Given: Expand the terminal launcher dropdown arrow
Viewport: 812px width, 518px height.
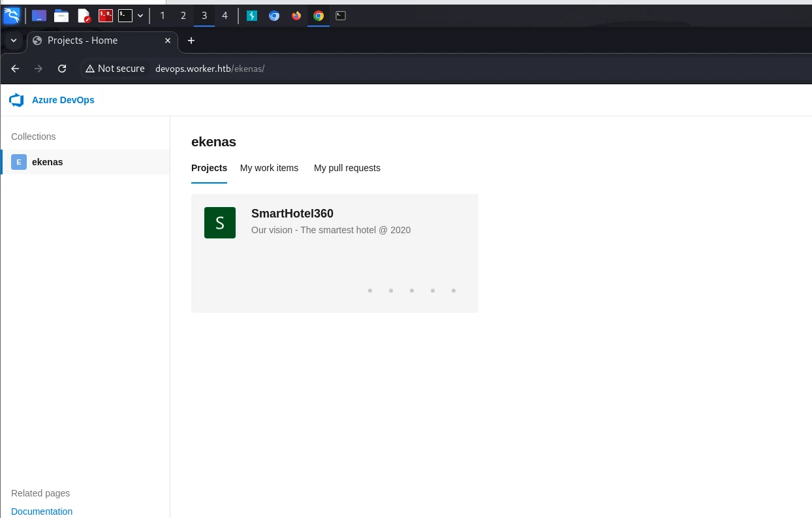Looking at the screenshot, I should (x=140, y=16).
